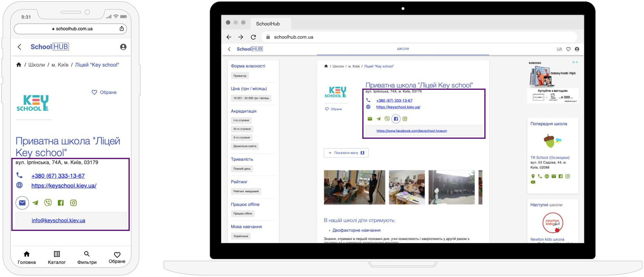Click the home icon in desktop breadcrumb
Viewport: 644px width, 277px height.
point(326,66)
